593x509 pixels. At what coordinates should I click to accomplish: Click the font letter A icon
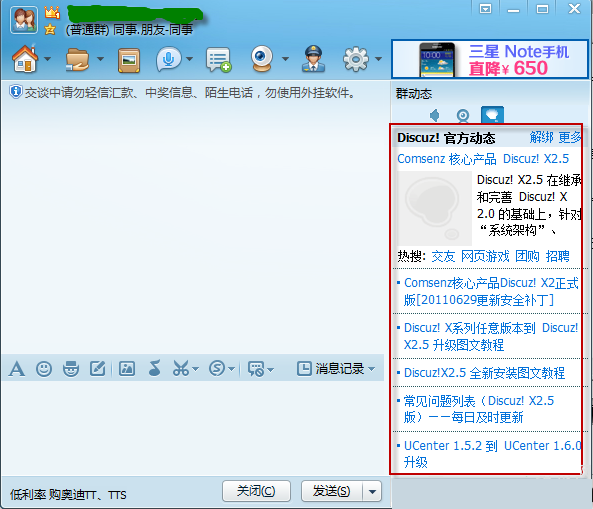pyautogui.click(x=17, y=368)
